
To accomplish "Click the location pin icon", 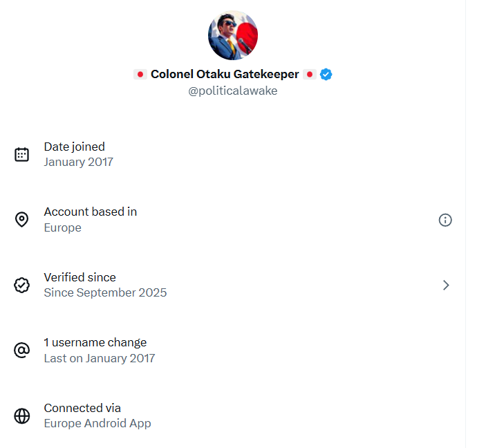I will pos(22,220).
